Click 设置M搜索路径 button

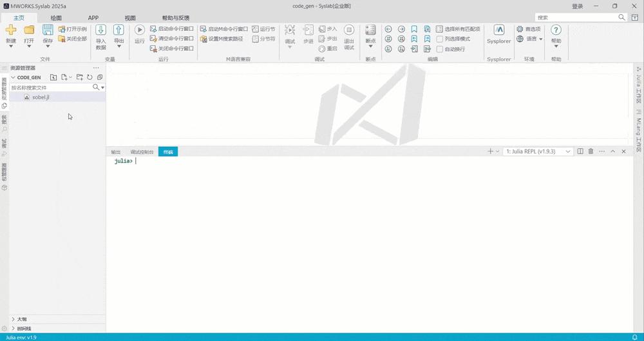pyautogui.click(x=222, y=39)
